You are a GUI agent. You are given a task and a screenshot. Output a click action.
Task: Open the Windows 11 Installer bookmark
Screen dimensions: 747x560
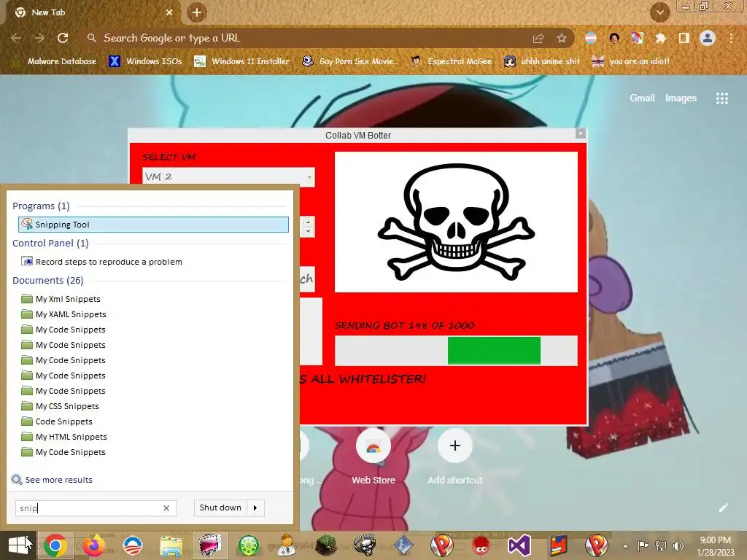242,61
